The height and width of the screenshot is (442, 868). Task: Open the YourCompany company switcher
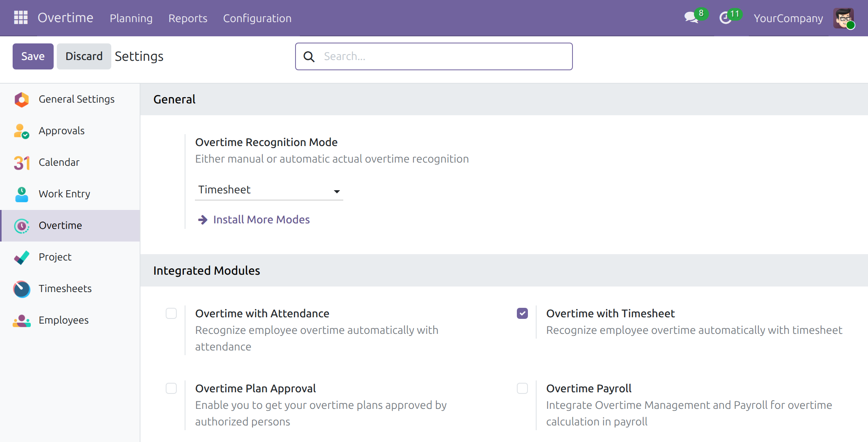788,18
